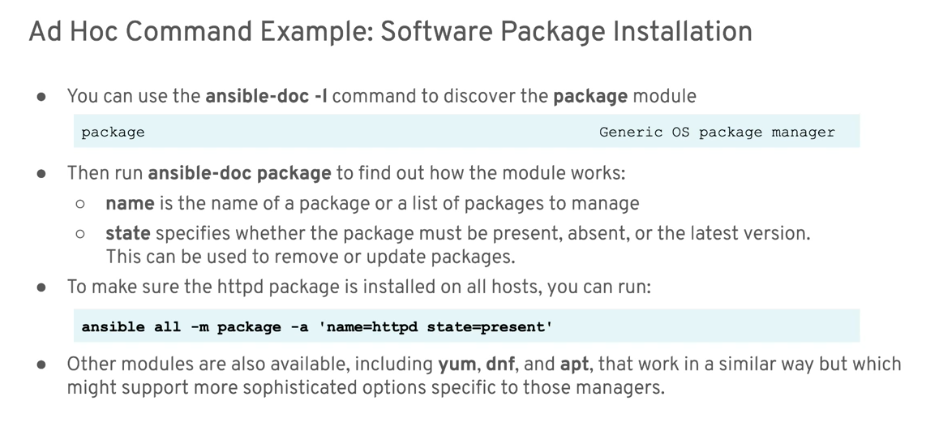Click 'Generic OS package manager' description text
Viewport: 927px width, 427px height.
[x=717, y=132]
